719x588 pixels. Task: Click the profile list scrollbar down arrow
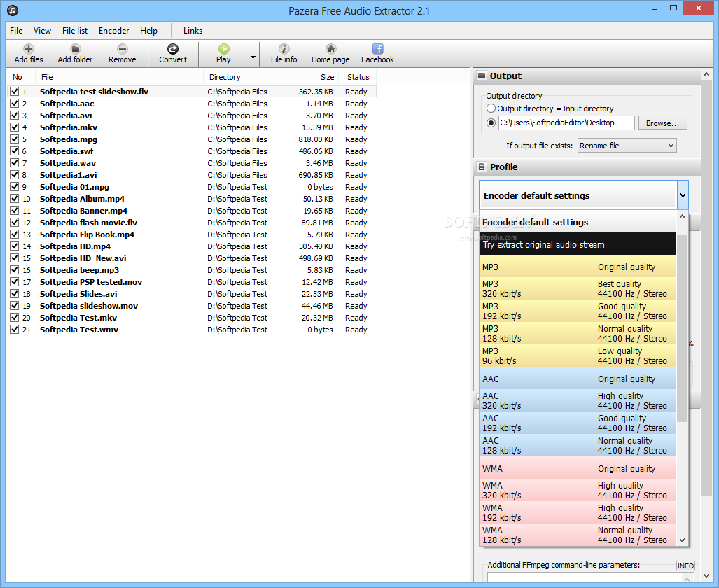683,540
